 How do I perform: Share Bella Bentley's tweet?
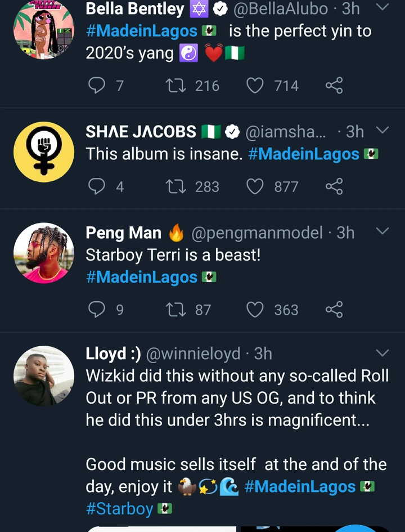[334, 86]
